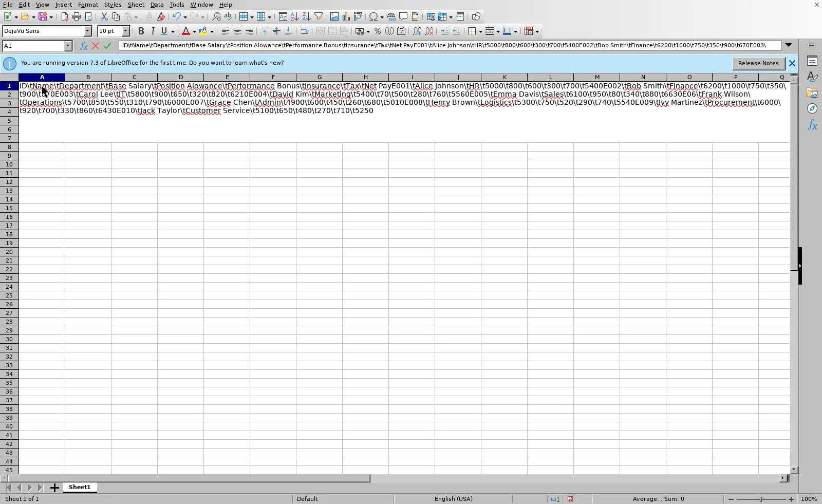Open Find and Replace
This screenshot has height=504, width=822.
point(216,16)
